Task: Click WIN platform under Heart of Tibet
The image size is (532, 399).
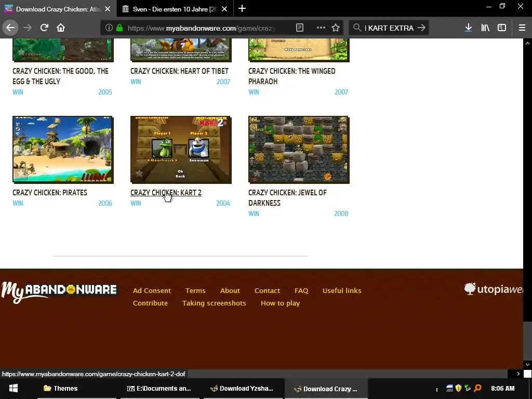Action: tap(136, 82)
